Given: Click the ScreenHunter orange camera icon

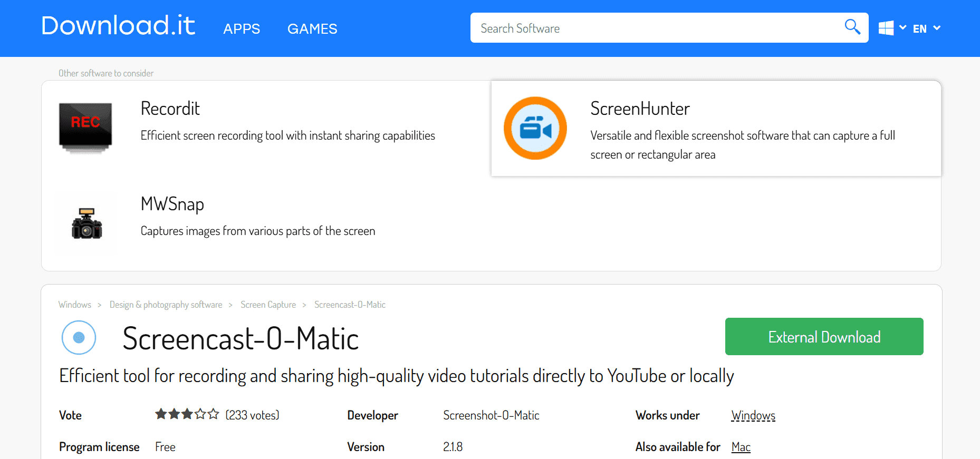Looking at the screenshot, I should (x=535, y=128).
